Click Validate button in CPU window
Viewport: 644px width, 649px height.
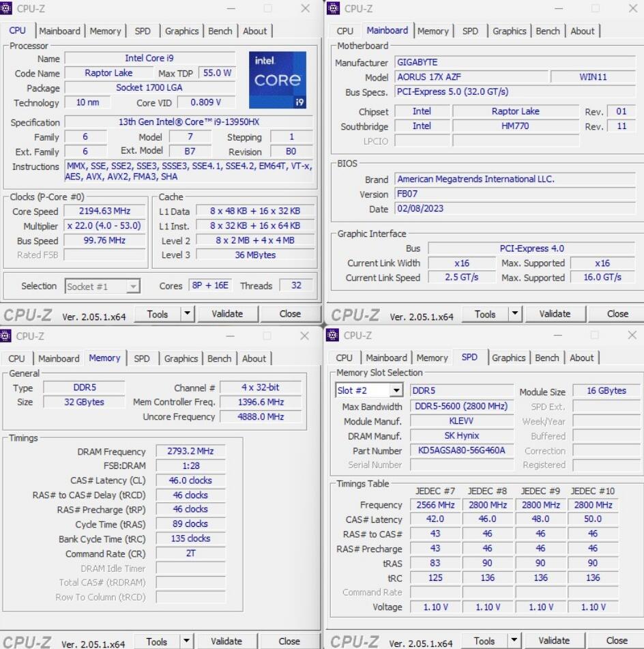point(227,314)
